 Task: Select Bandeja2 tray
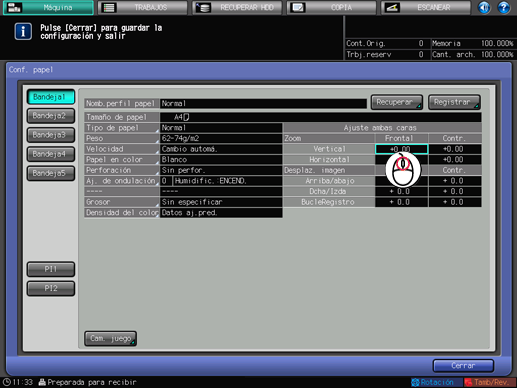pyautogui.click(x=51, y=116)
